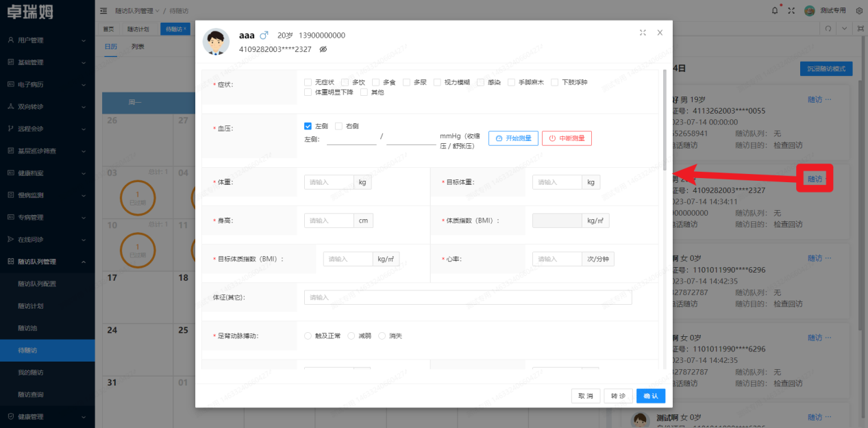
Task: Open 随访查询 submenu item
Action: [x=30, y=394]
